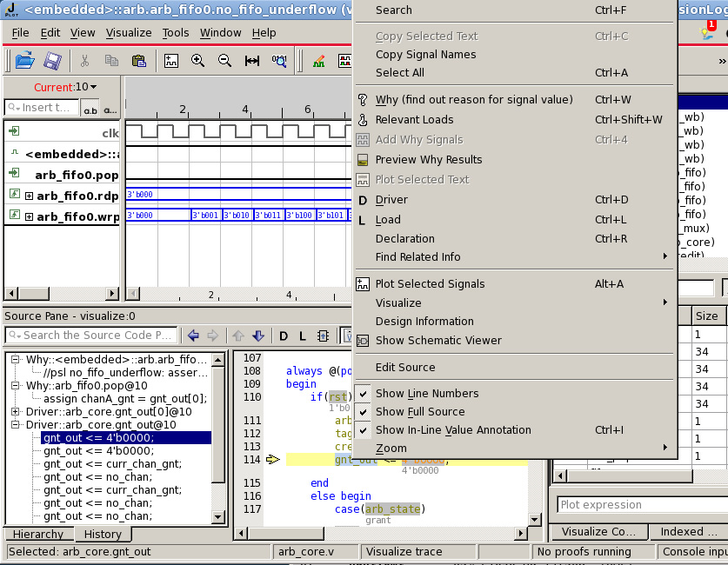Open the Current:10 cycle dropdown

point(65,87)
